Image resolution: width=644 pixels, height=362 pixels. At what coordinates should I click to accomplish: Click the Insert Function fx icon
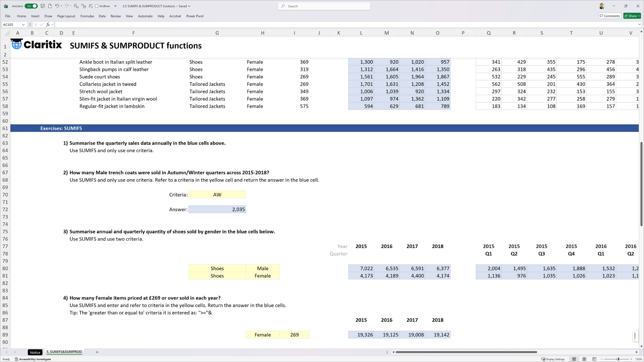pos(48,24)
